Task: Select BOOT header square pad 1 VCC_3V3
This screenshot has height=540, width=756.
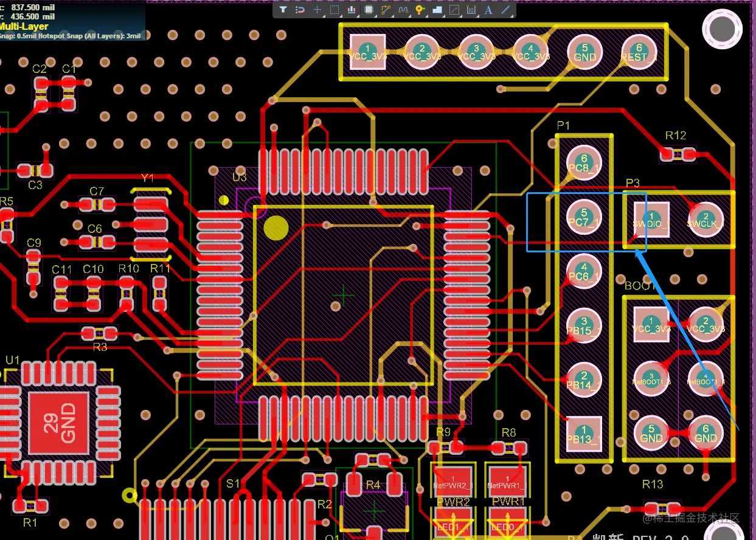Action: pyautogui.click(x=651, y=324)
